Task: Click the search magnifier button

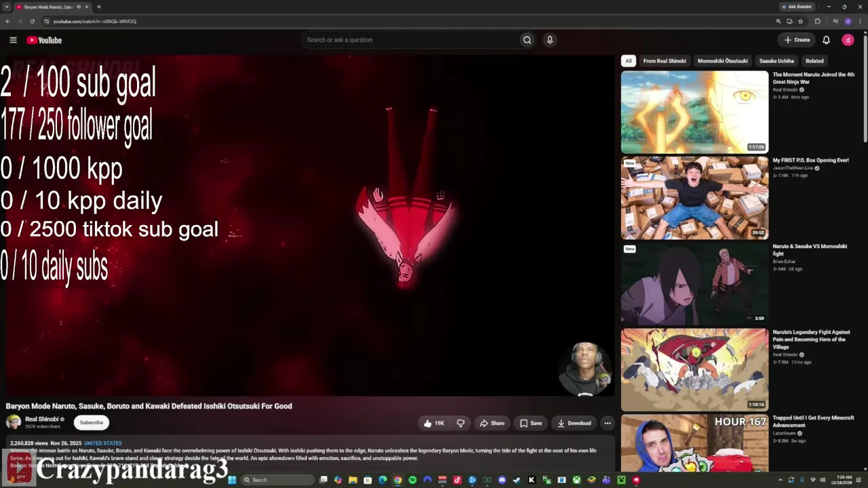Action: pos(527,40)
